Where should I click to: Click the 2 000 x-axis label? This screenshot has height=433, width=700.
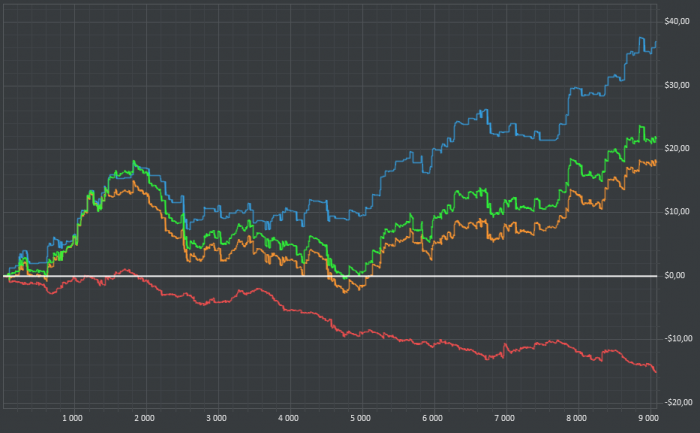pyautogui.click(x=145, y=418)
